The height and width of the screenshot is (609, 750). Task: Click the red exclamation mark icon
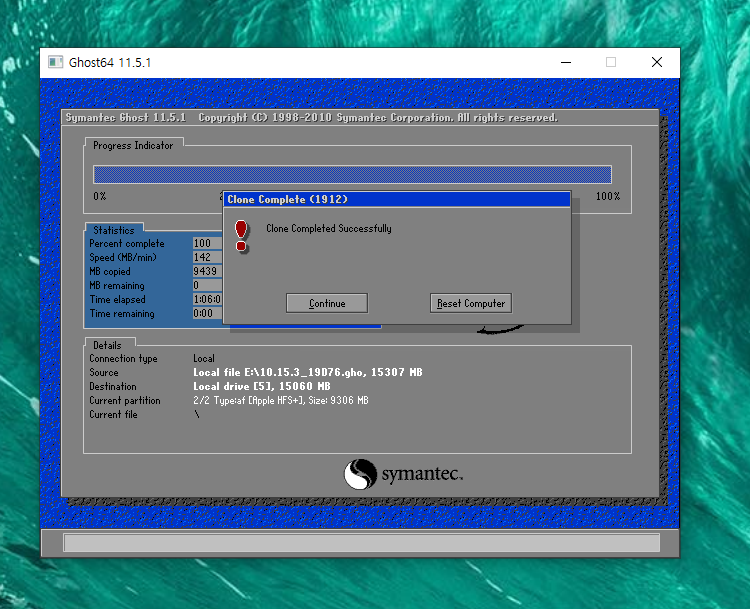242,236
